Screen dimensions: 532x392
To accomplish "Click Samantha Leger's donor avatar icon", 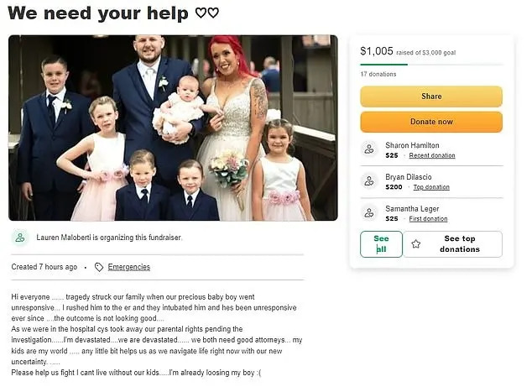I will click(369, 213).
